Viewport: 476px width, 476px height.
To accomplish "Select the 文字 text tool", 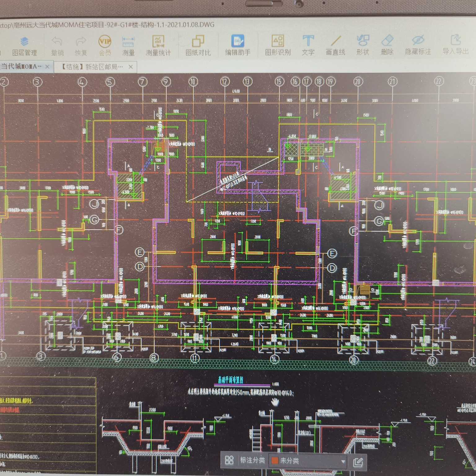I will click(x=308, y=46).
